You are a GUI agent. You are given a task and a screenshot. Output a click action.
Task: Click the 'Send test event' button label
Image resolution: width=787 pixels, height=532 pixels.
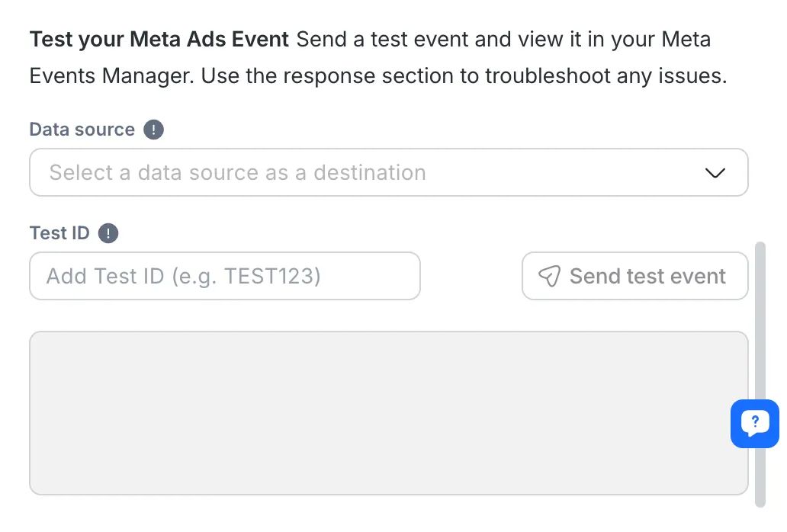647,276
